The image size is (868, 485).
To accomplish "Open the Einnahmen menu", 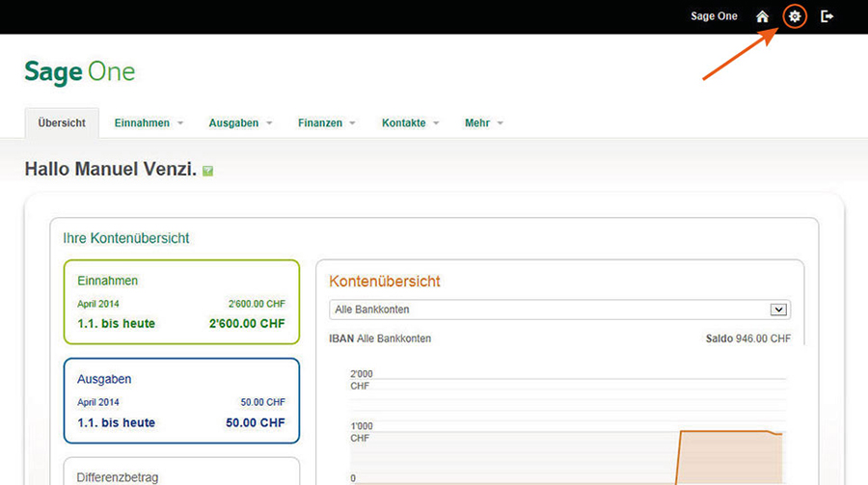I will click(x=142, y=122).
